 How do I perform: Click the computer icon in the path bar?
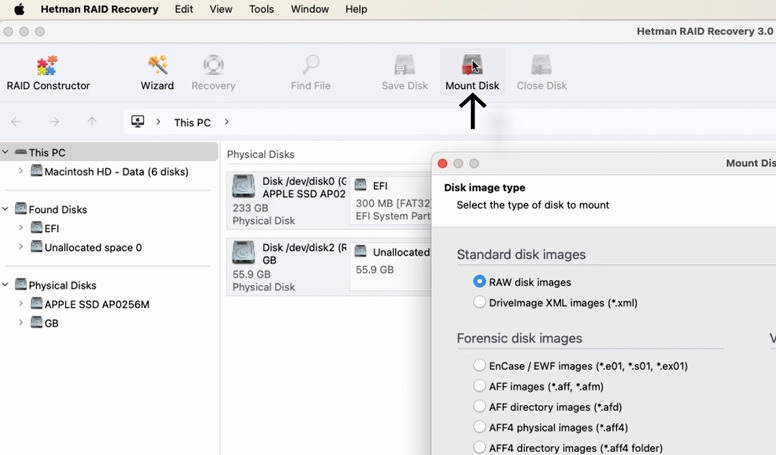pyautogui.click(x=138, y=121)
